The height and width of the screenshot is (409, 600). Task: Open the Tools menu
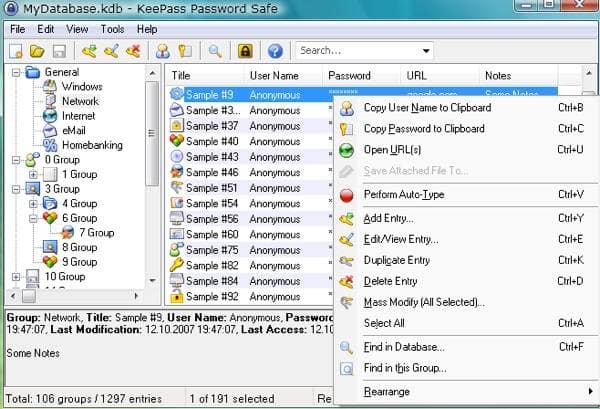click(x=113, y=29)
